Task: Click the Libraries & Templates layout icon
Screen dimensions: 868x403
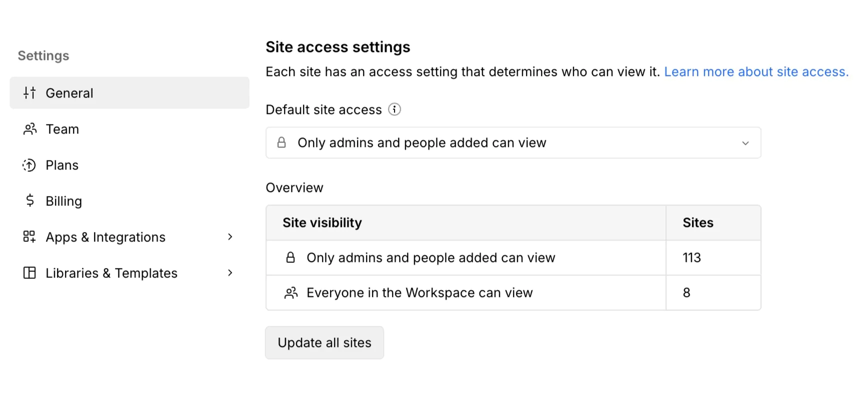Action: click(x=29, y=273)
